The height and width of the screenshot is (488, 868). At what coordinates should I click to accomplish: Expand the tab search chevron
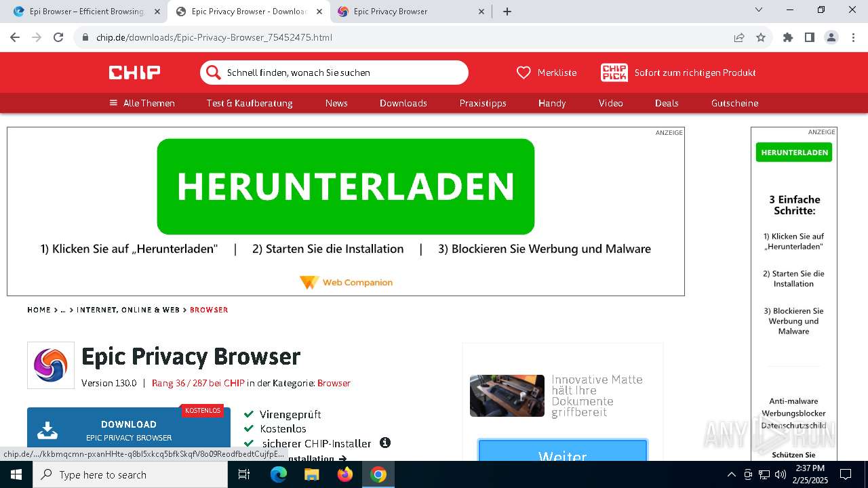(x=759, y=9)
